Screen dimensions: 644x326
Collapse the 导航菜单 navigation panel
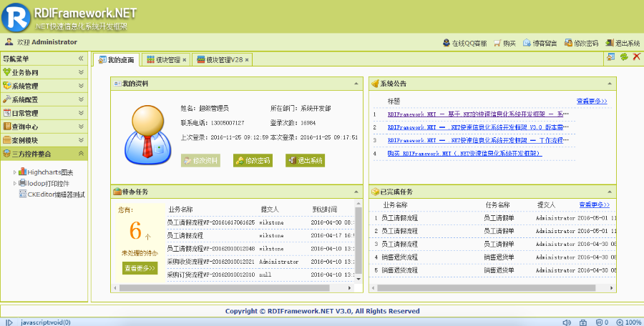coord(81,59)
